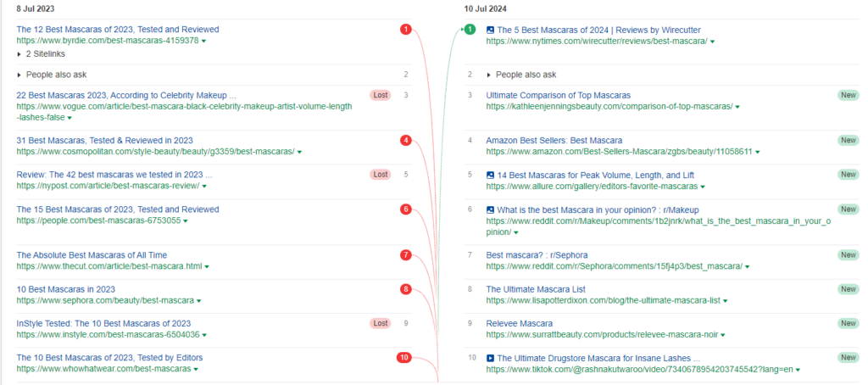Open 22 Best Mascaras 2023 Vogue title
The width and height of the screenshot is (868, 385).
coord(126,95)
